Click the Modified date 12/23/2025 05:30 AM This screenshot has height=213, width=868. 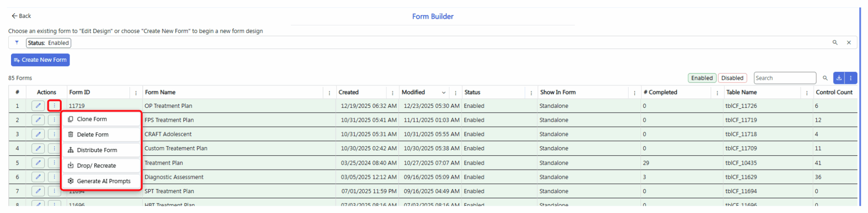coord(431,106)
